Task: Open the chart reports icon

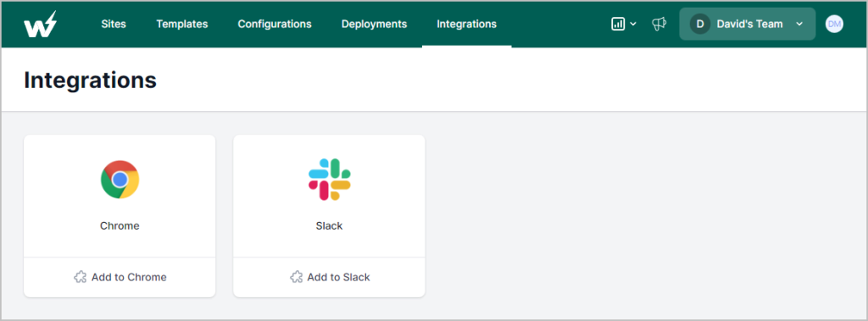Action: tap(618, 24)
